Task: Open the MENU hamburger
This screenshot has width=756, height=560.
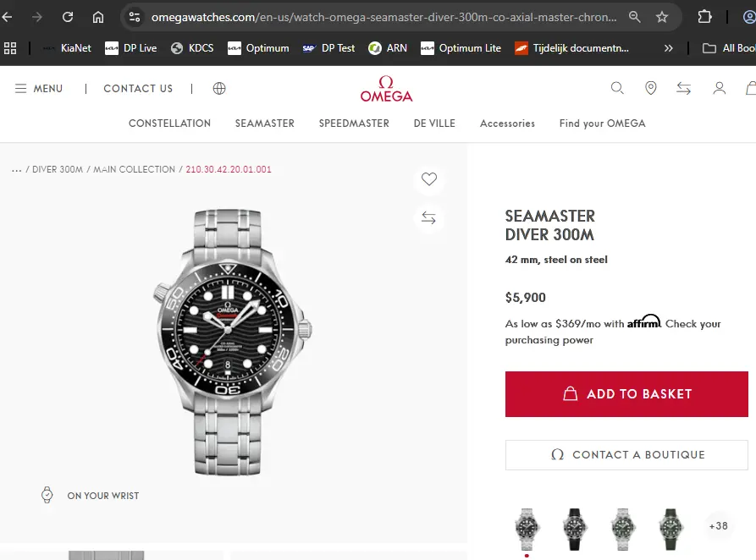Action: (x=39, y=88)
